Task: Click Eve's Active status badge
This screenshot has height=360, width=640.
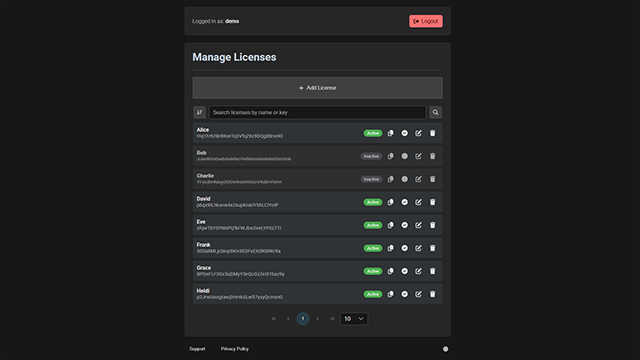Action: pyautogui.click(x=373, y=225)
